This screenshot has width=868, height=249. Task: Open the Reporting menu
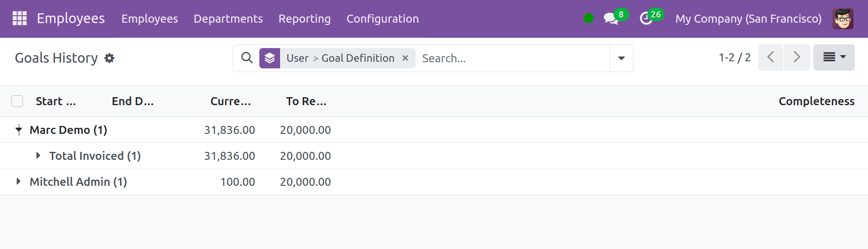click(305, 19)
